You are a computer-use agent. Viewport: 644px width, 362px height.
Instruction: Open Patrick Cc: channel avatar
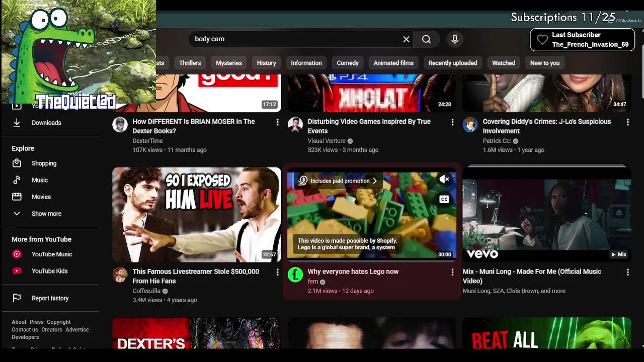click(x=470, y=125)
